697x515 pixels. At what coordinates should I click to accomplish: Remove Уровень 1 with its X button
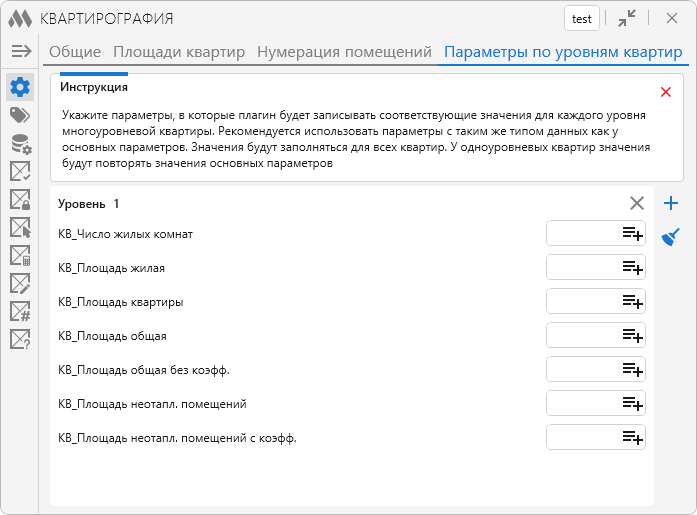637,203
